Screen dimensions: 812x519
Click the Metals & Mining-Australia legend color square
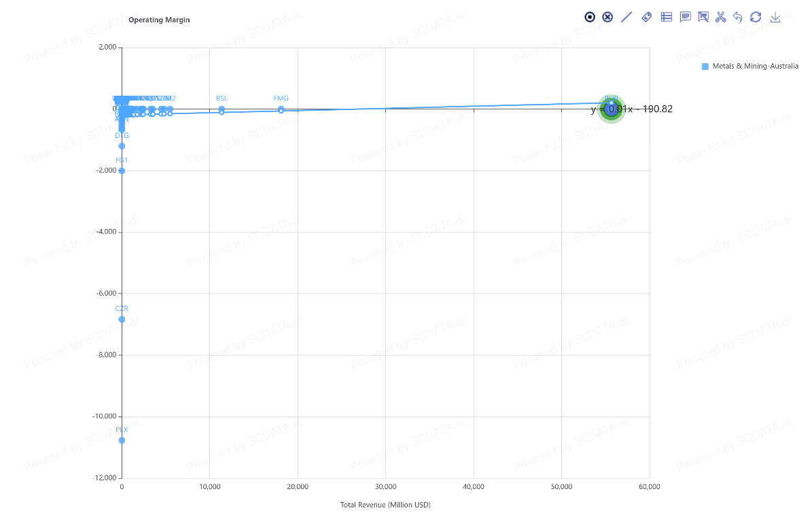[x=705, y=67]
